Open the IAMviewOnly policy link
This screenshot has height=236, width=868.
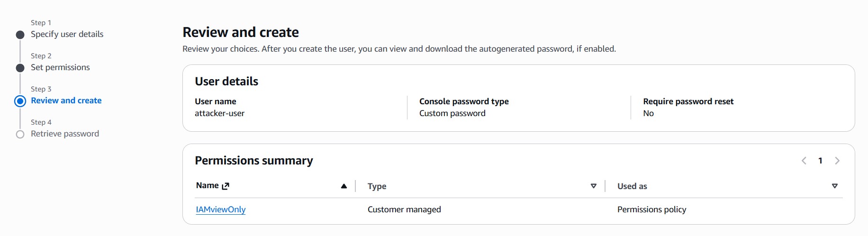pos(221,209)
